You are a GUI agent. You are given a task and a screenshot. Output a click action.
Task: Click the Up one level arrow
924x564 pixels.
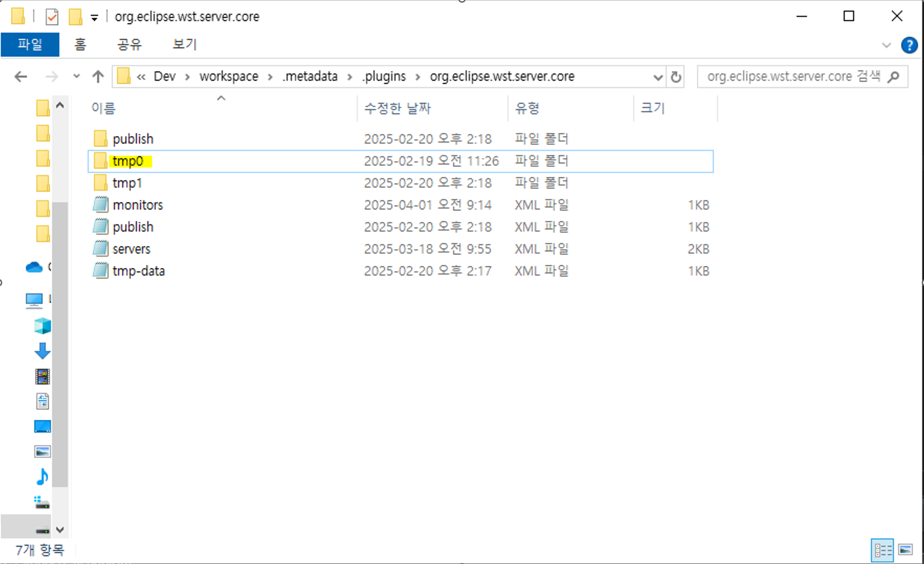pyautogui.click(x=98, y=77)
